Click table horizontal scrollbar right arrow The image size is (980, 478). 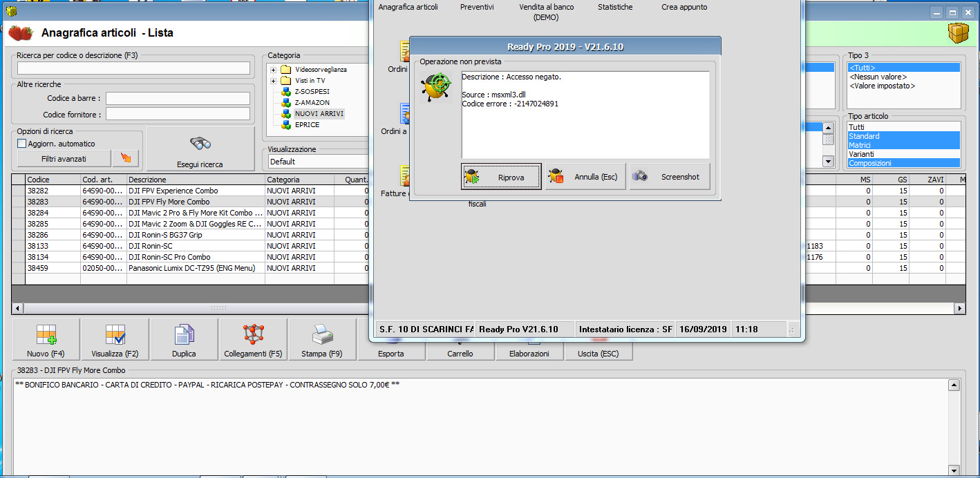pyautogui.click(x=959, y=308)
